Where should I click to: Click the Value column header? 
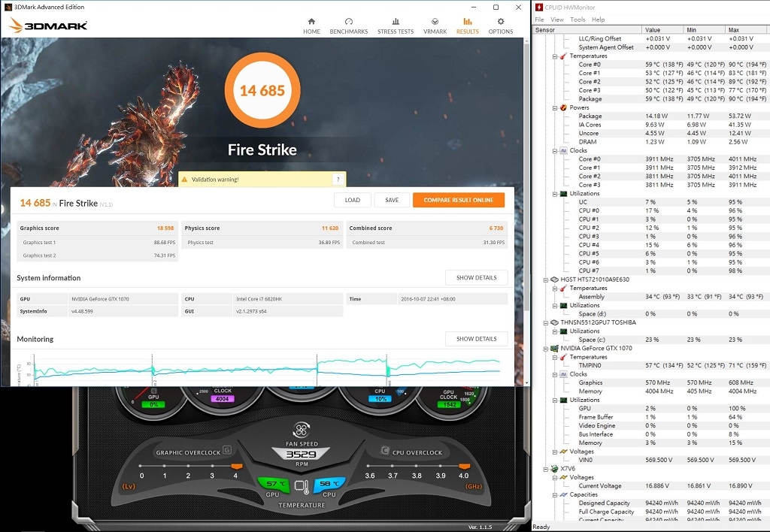[x=662, y=30]
